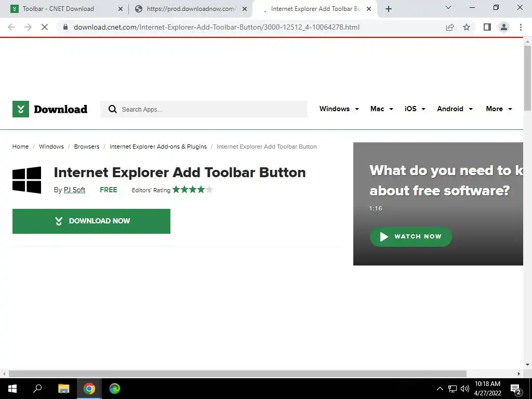The image size is (532, 399).
Task: Click the video headline about free software
Action: 446,180
